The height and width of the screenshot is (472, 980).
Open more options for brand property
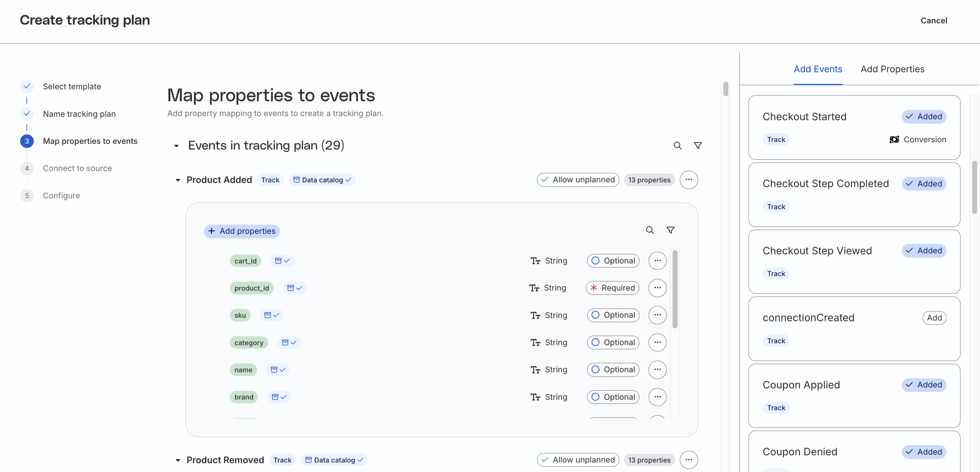click(x=657, y=397)
